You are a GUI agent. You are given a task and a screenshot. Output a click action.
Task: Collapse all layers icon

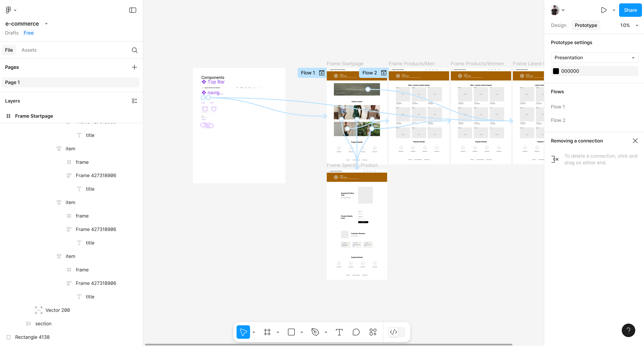(134, 101)
